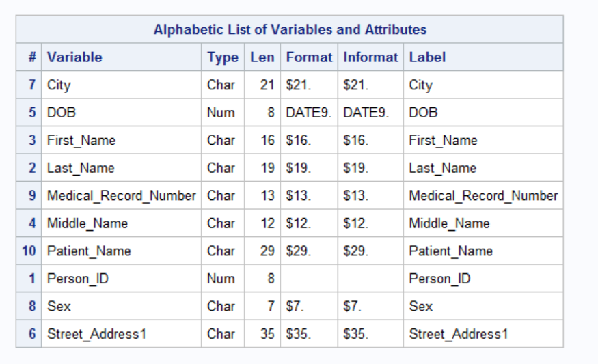The width and height of the screenshot is (598, 364).
Task: Click the Variable column header
Action: pos(74,57)
